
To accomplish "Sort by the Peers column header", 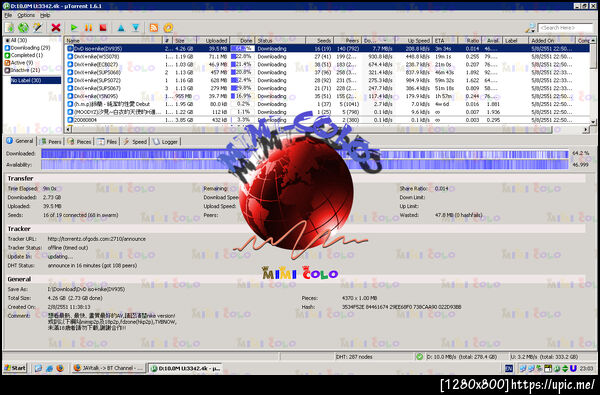I will click(347, 41).
